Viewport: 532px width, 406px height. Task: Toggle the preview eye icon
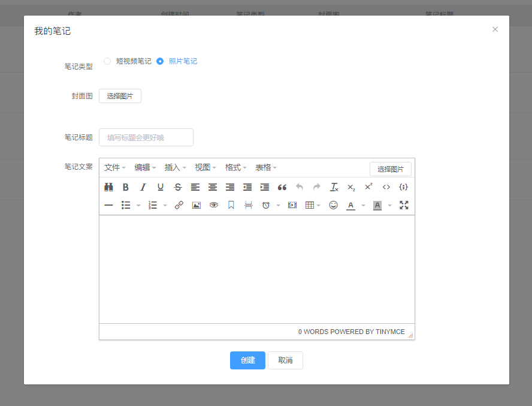click(213, 205)
